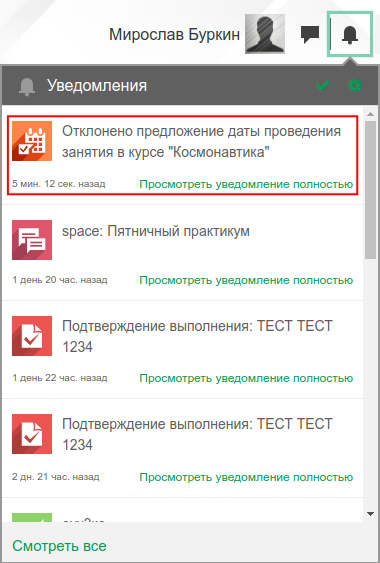This screenshot has height=563, width=380.
Task: View full notification from 1 день 20 час. назад
Action: [246, 280]
